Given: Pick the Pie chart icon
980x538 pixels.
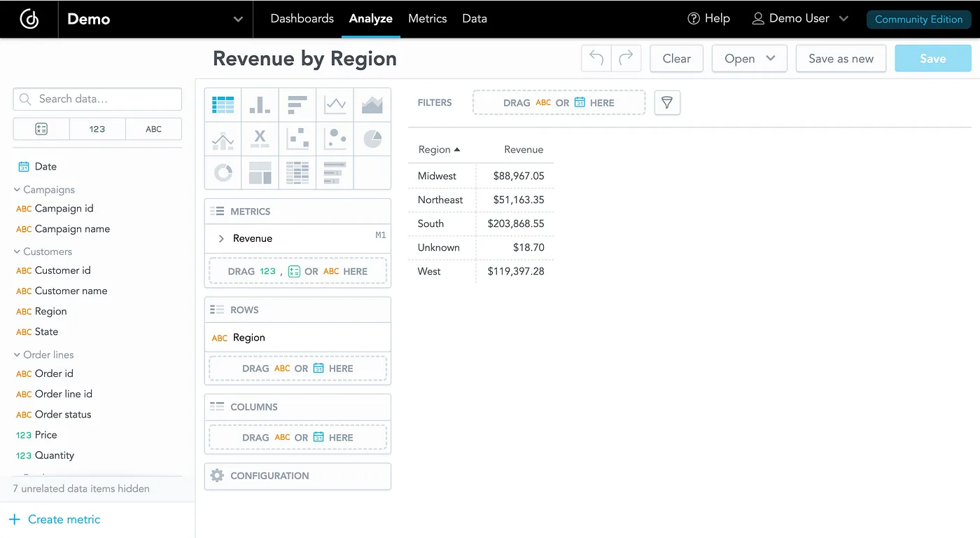Looking at the screenshot, I should click(372, 139).
